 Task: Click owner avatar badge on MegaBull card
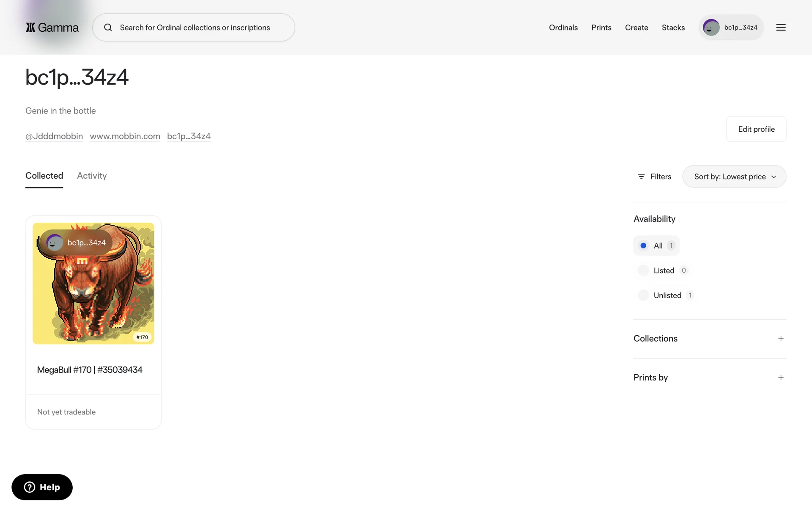point(55,243)
